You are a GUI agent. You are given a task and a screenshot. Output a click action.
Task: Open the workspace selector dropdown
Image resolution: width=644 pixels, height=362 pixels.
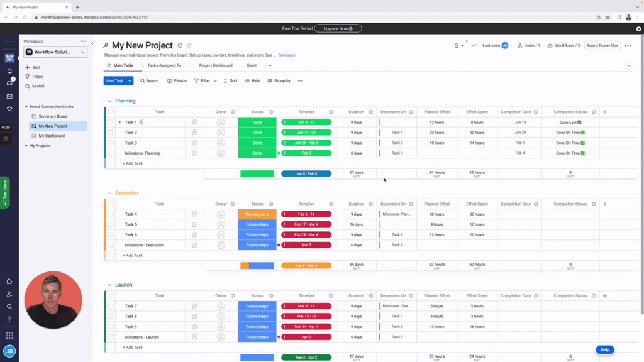click(55, 52)
